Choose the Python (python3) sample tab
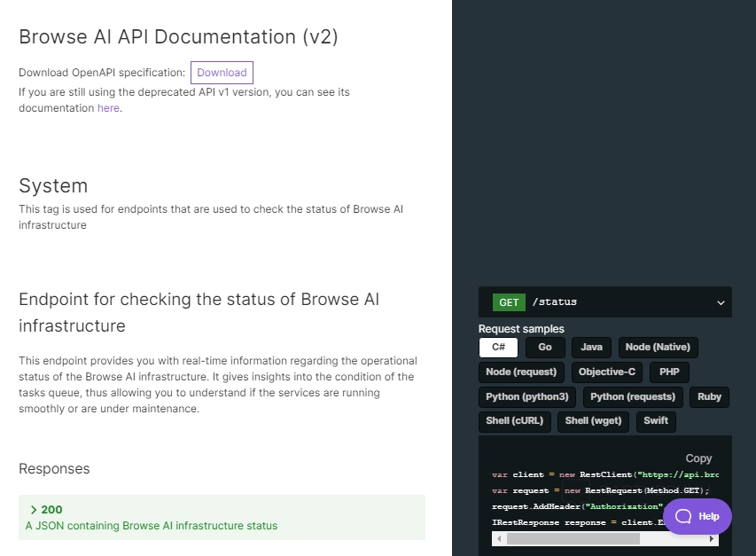 527,397
